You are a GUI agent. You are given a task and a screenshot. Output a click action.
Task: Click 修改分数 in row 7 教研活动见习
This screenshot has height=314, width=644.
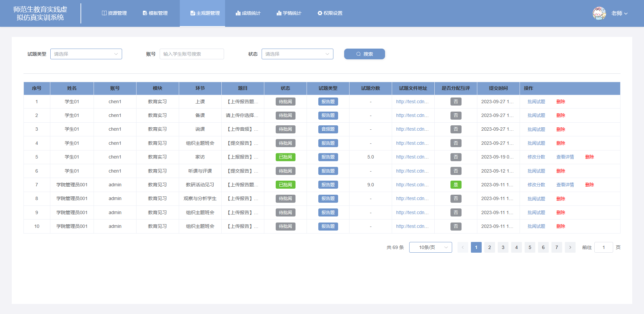(x=536, y=185)
